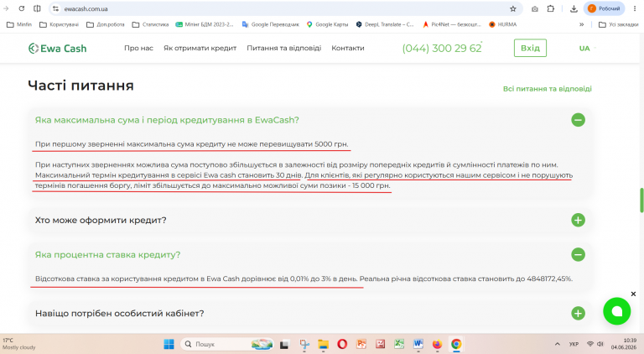The height and width of the screenshot is (354, 644).
Task: Click the Вхід login button
Action: click(530, 48)
